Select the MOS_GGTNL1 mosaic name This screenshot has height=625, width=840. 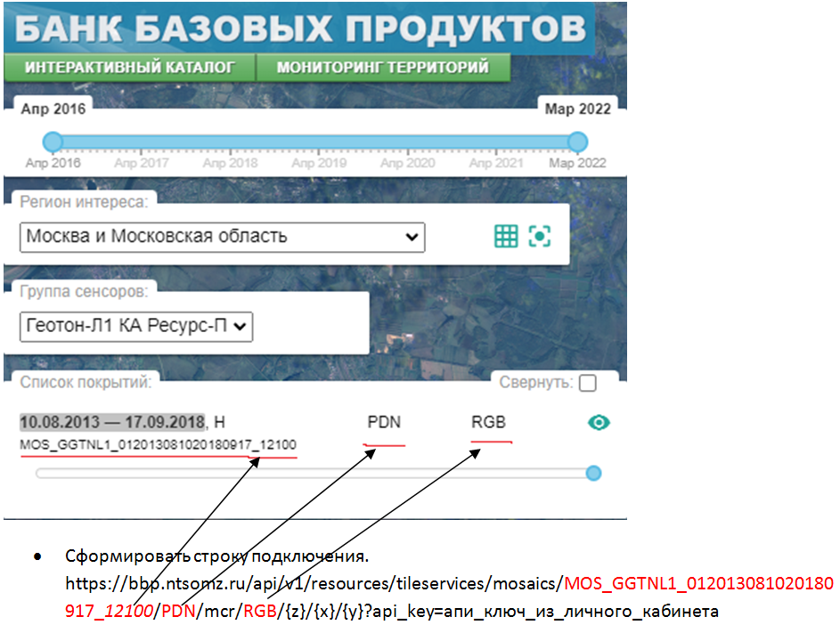tap(158, 442)
